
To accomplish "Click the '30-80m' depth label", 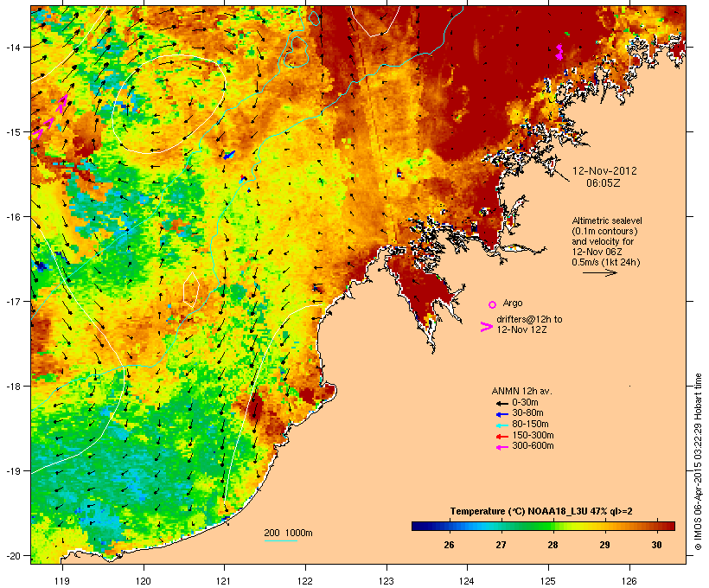I will coord(527,413).
